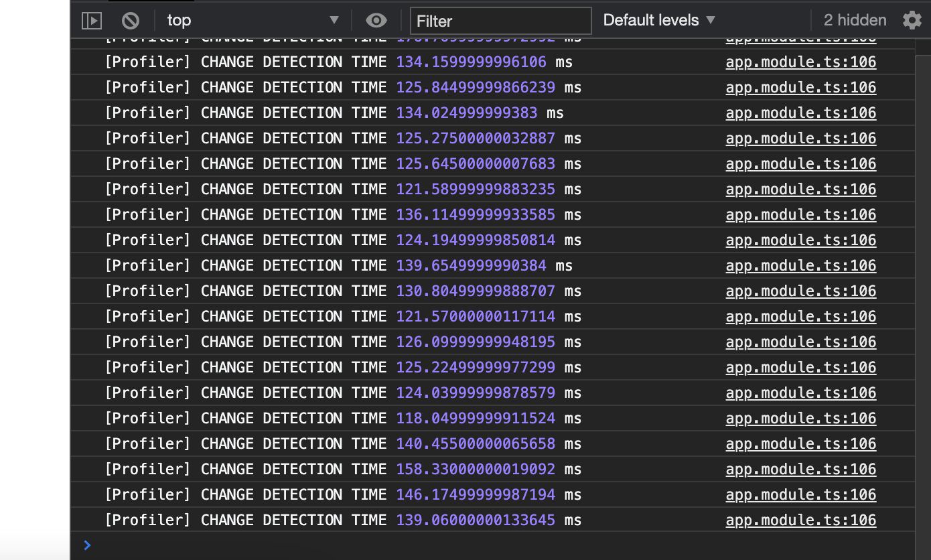Select the value 121.57000000117114

coord(476,317)
